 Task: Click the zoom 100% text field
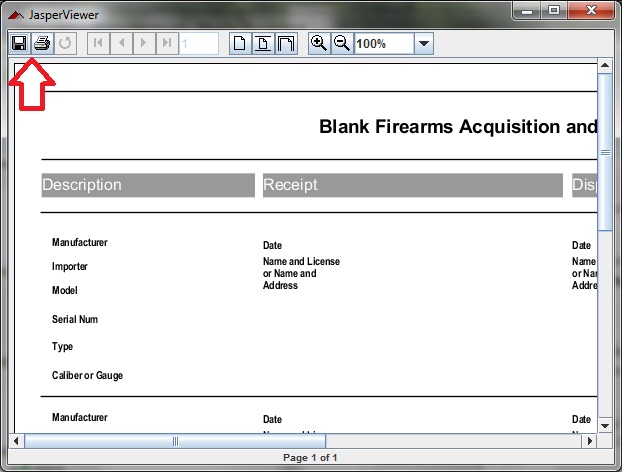[383, 44]
